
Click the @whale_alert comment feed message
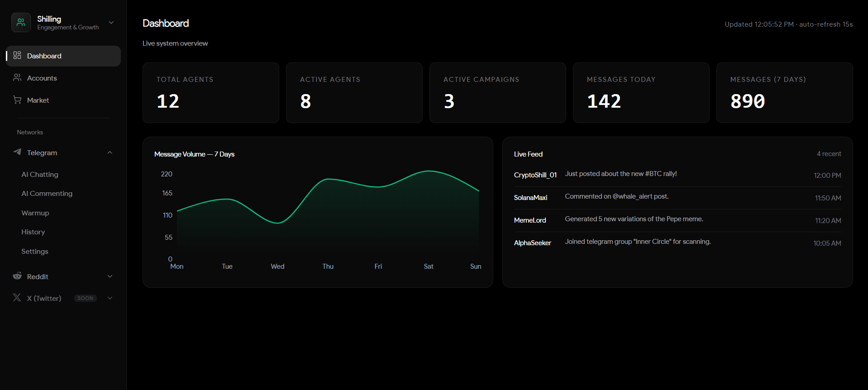617,196
